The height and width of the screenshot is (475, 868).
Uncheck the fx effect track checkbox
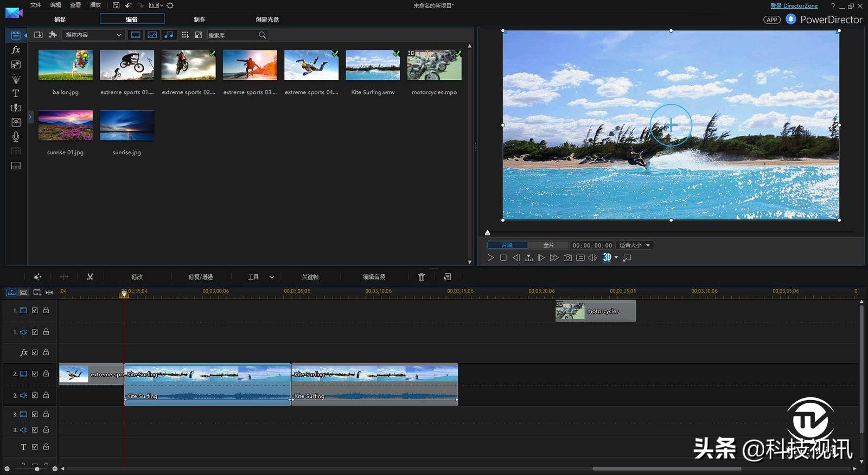tap(35, 352)
